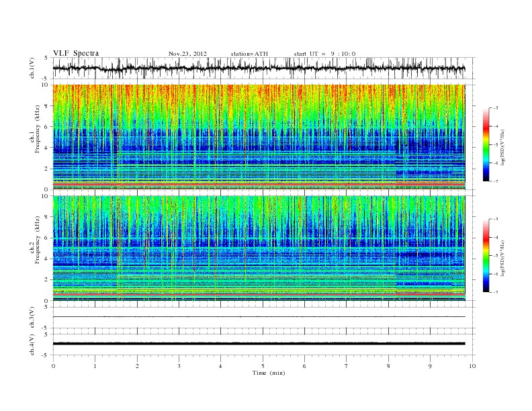Click the "start UT = 9 :10: 0" text
This screenshot has height=411, width=532.
coord(324,54)
